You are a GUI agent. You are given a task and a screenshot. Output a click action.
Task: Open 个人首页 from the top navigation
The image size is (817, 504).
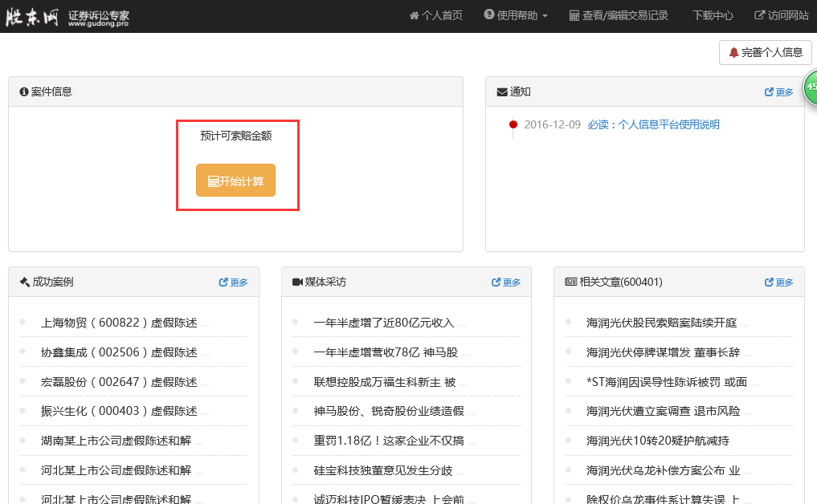pos(435,15)
